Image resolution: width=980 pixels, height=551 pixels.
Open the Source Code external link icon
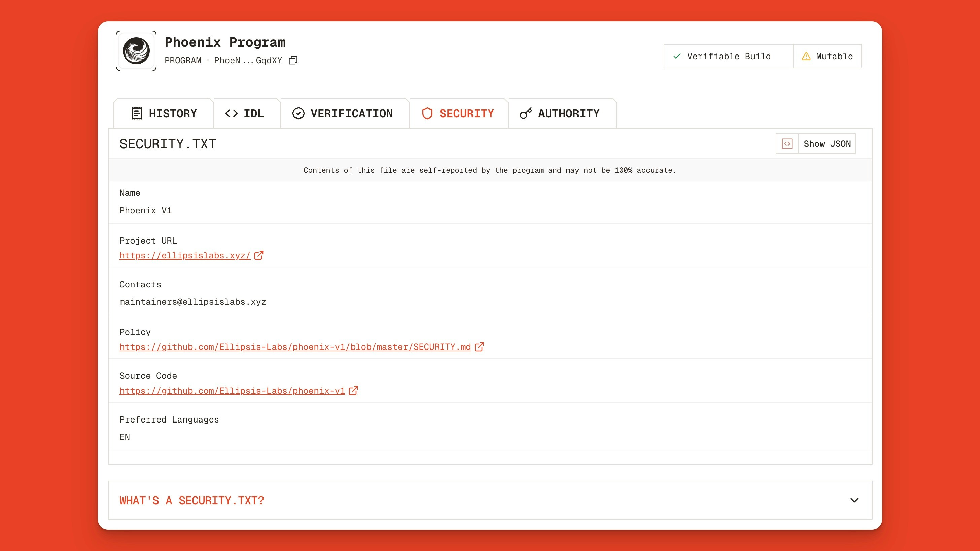tap(354, 391)
